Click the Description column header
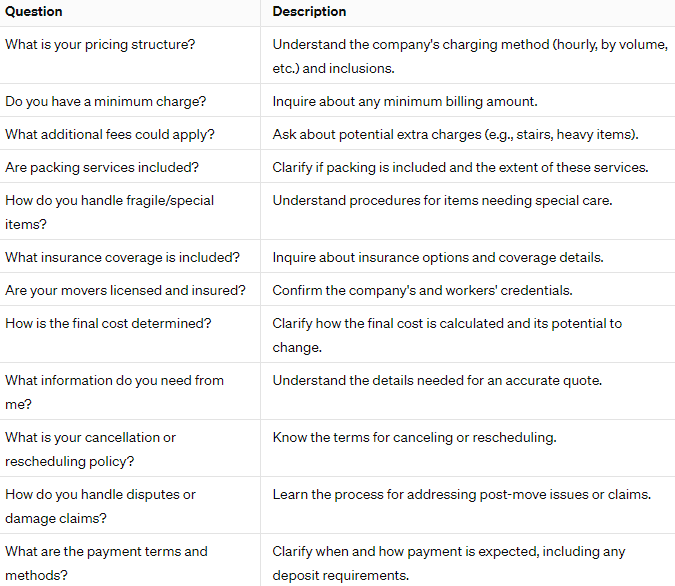Screen dimensions: 675x586 click(309, 12)
